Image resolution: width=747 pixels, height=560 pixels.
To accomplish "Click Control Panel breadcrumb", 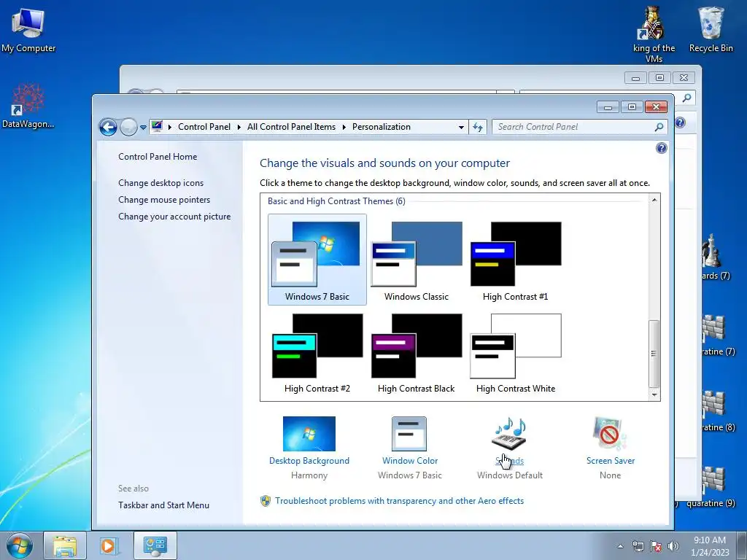I will tap(204, 127).
